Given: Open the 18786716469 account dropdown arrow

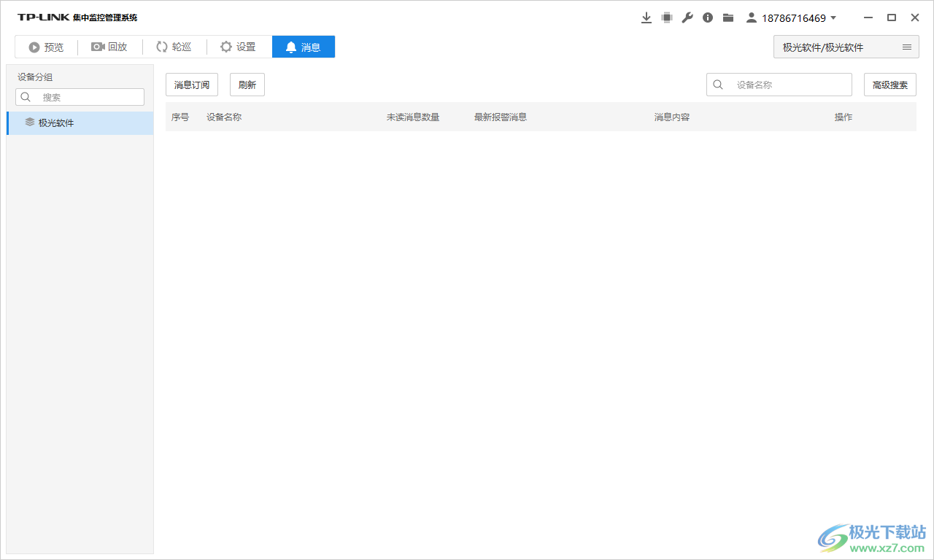Looking at the screenshot, I should coord(834,17).
